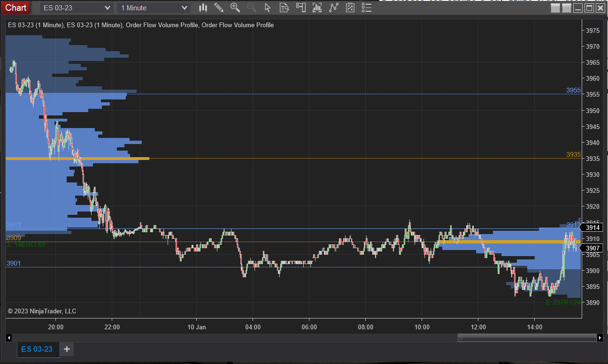This screenshot has width=608, height=364.
Task: Click the horizontal scrollbar left arrow
Action: point(8,337)
